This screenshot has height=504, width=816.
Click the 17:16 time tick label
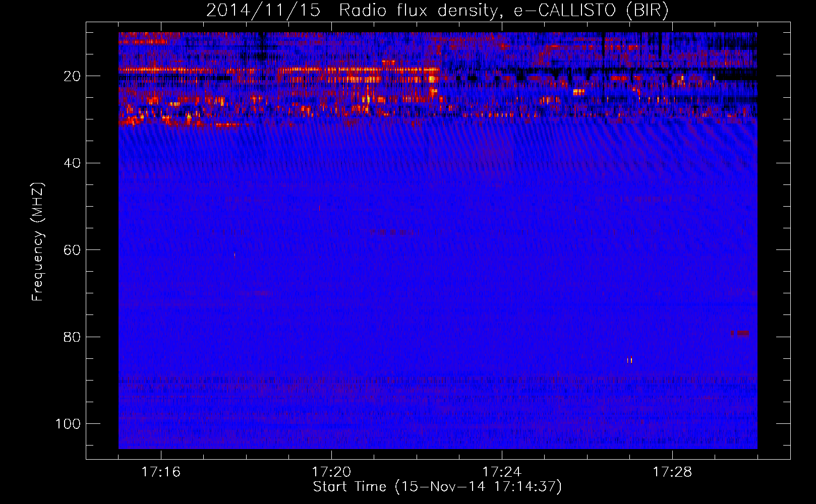click(161, 472)
